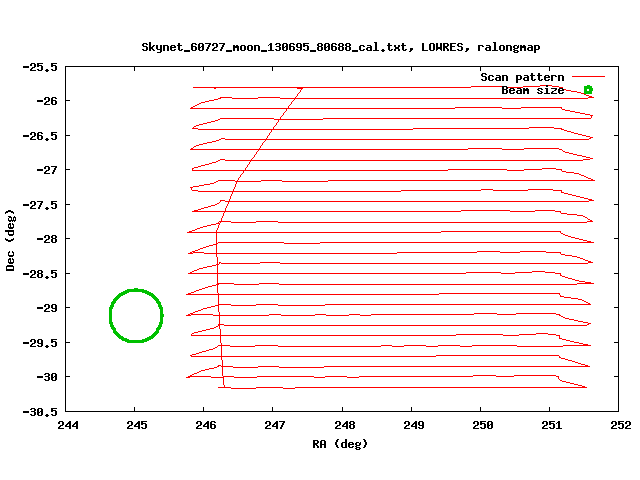Click the y-axis tick label -27.5
The height and width of the screenshot is (480, 640).
coord(40,205)
